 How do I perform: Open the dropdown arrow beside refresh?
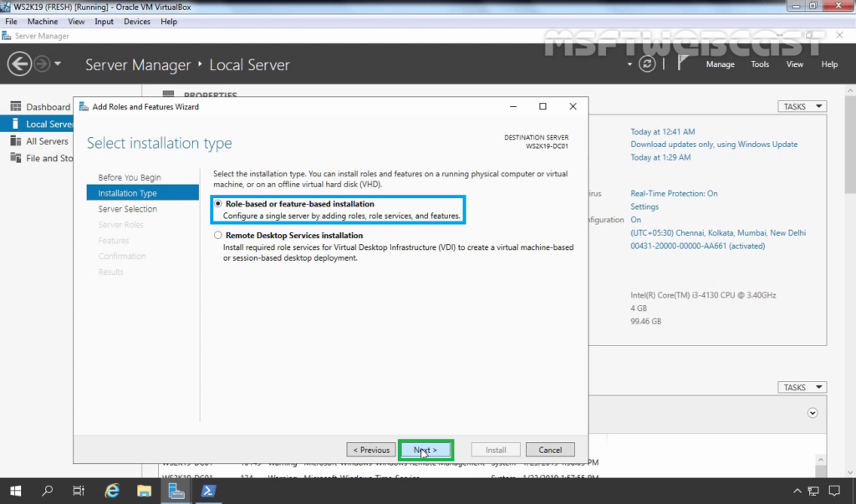click(x=629, y=64)
